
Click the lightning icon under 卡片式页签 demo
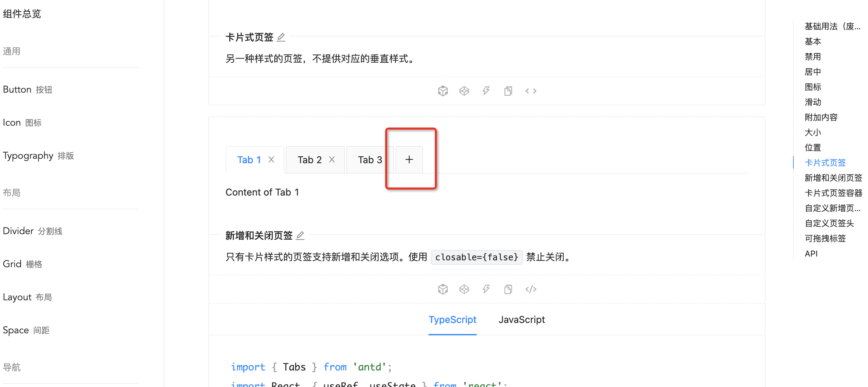486,91
